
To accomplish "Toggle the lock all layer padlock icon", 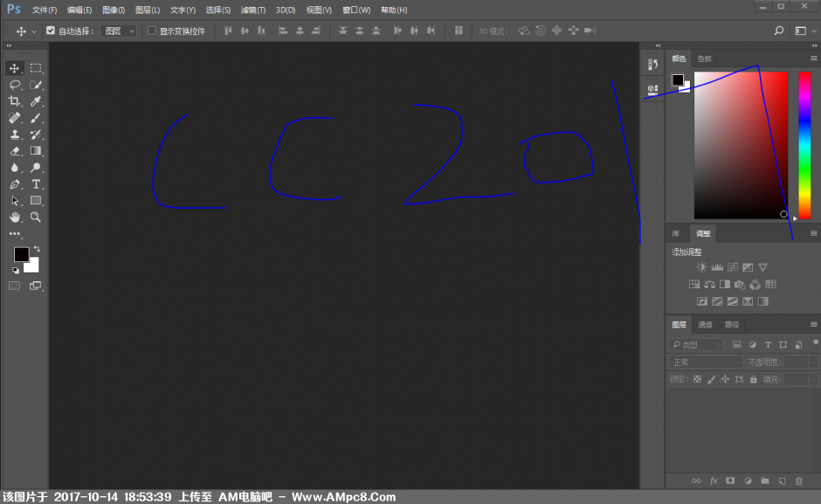I will pyautogui.click(x=754, y=379).
